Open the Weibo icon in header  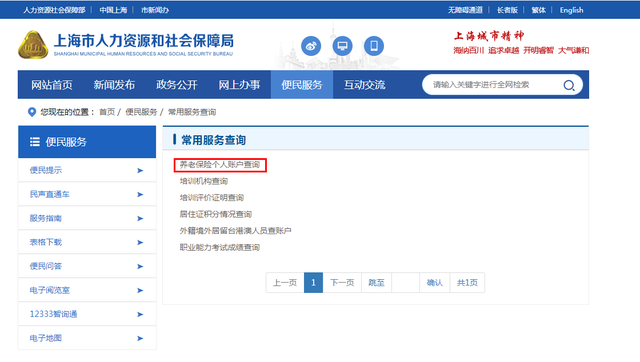311,46
